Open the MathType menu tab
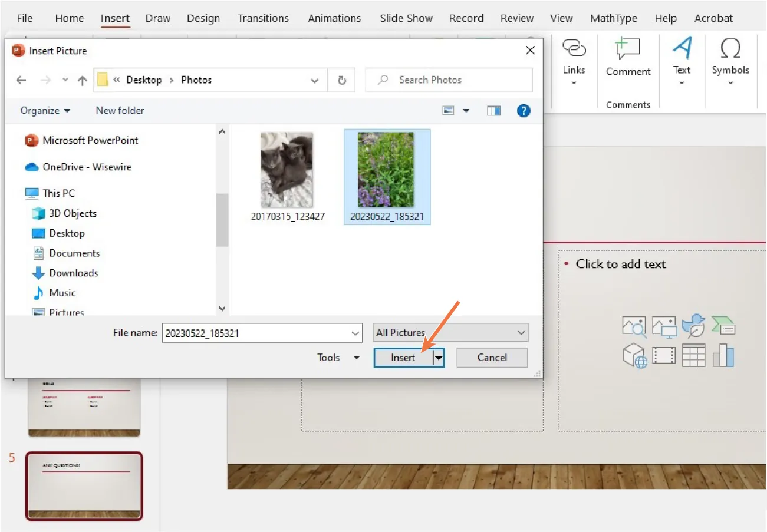 tap(613, 18)
